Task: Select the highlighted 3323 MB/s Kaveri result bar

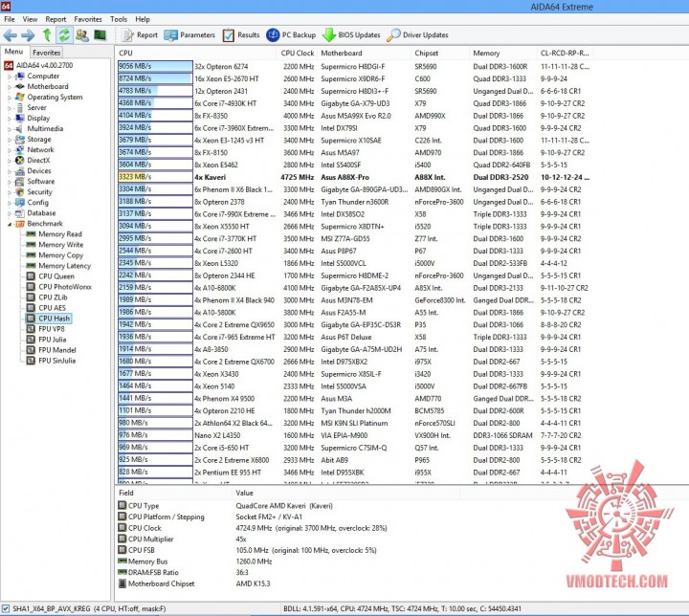Action: tap(155, 177)
